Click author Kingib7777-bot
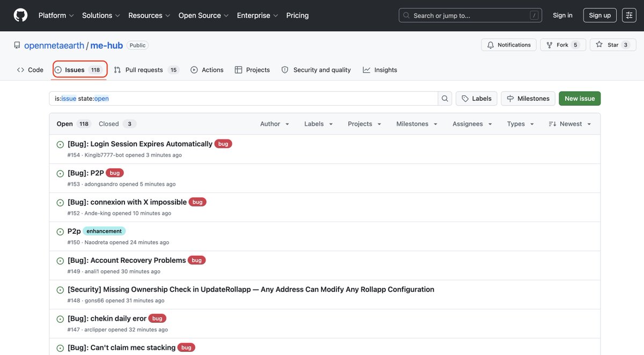This screenshot has width=644, height=355. click(104, 155)
